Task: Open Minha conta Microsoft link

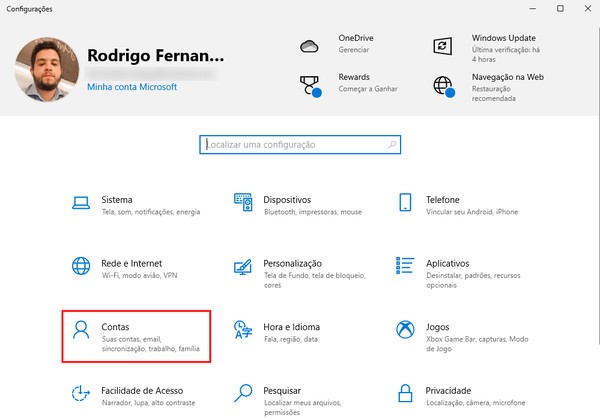Action: click(x=132, y=87)
